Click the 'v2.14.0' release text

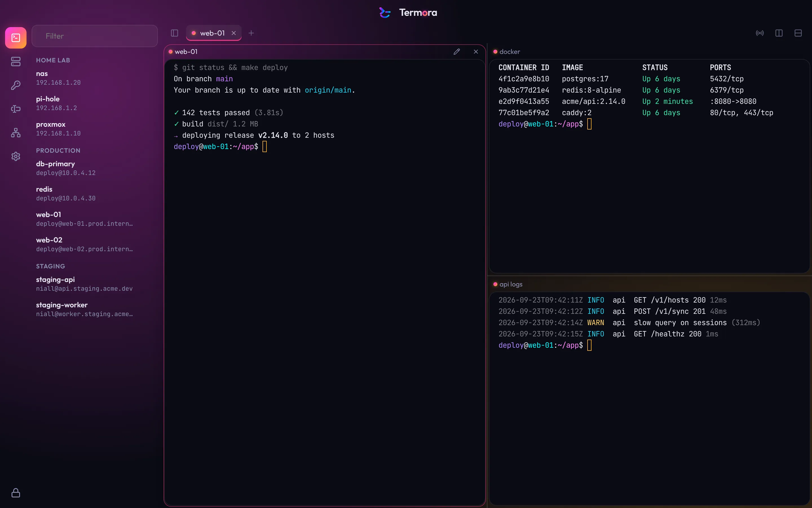tap(273, 135)
